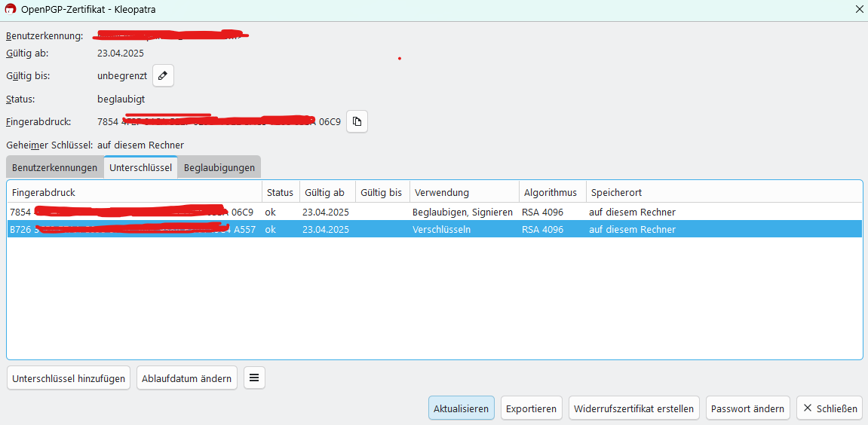
Task: Open the Beglaubigungen tab
Action: (x=219, y=168)
